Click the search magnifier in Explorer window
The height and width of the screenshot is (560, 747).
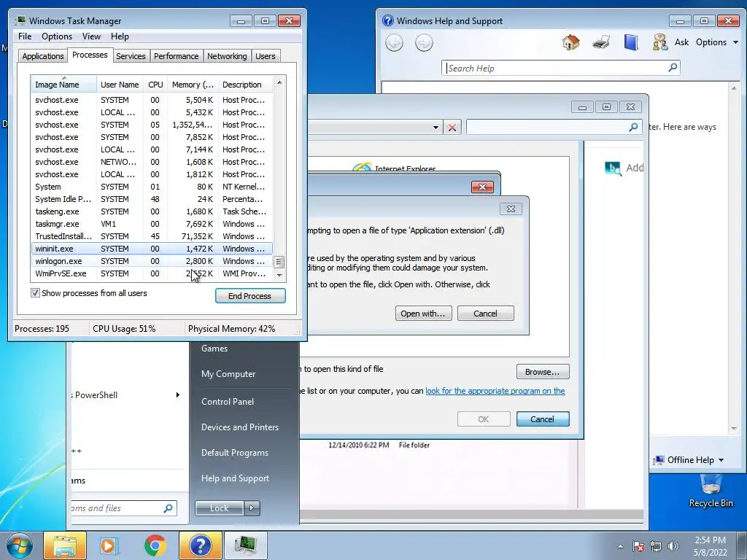(633, 127)
